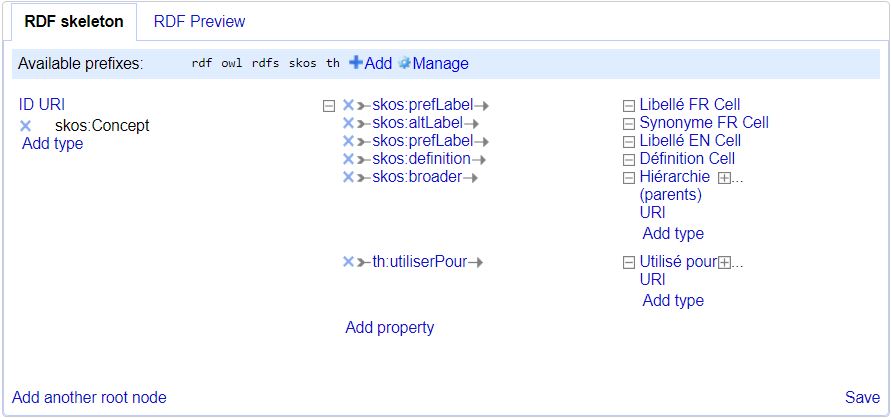Click the Manage prefixes gear icon

click(404, 63)
